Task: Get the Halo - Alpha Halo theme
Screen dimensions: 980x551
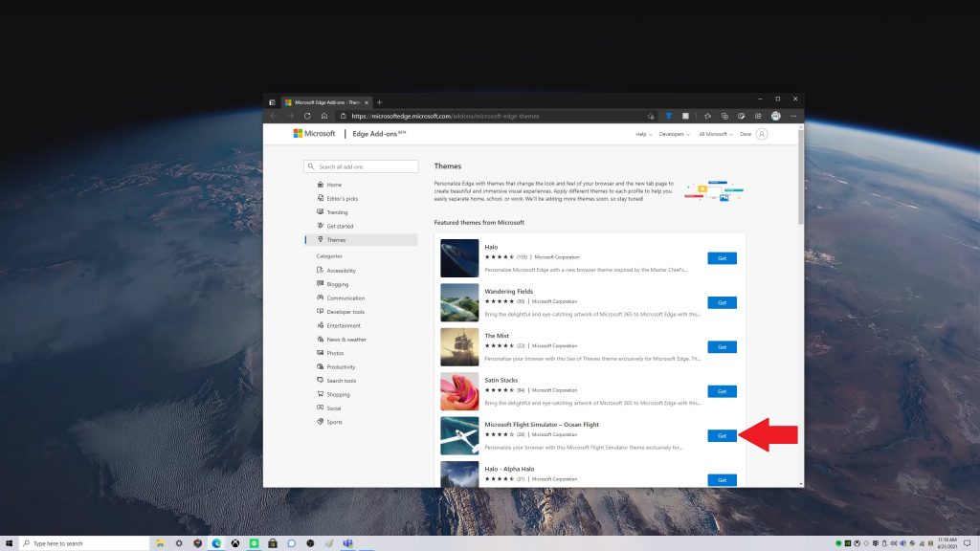Action: pos(722,480)
